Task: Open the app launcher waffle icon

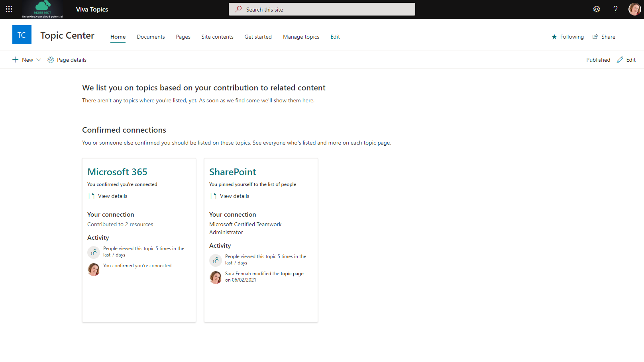Action: tap(9, 9)
